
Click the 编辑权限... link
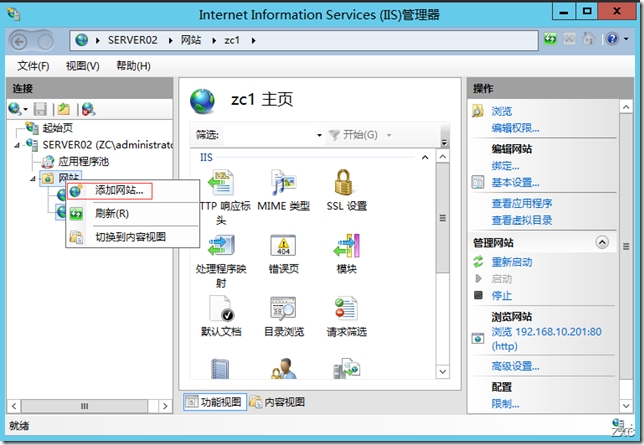(515, 128)
